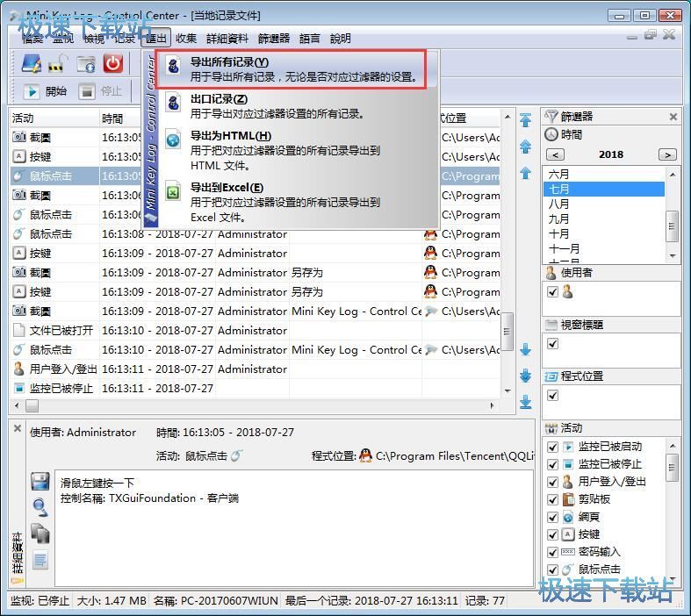
Task: Click the horizontal scrollbar thumb of record list
Action: coord(32,405)
